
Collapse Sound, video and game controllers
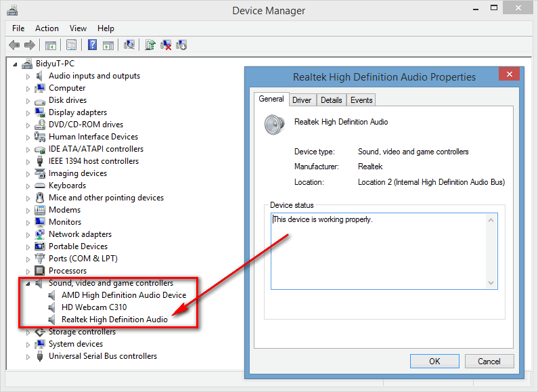click(28, 284)
